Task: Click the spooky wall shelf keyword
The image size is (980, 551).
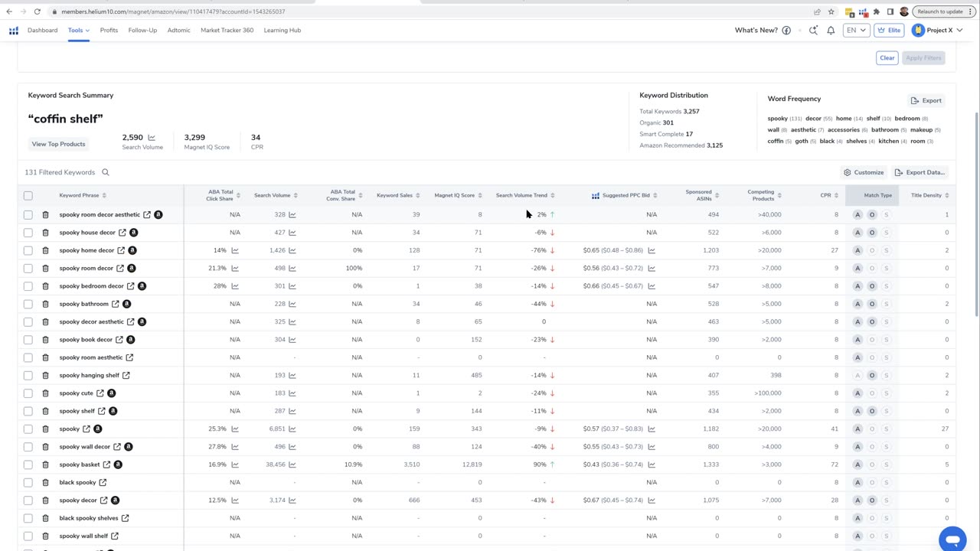Action: 83,536
